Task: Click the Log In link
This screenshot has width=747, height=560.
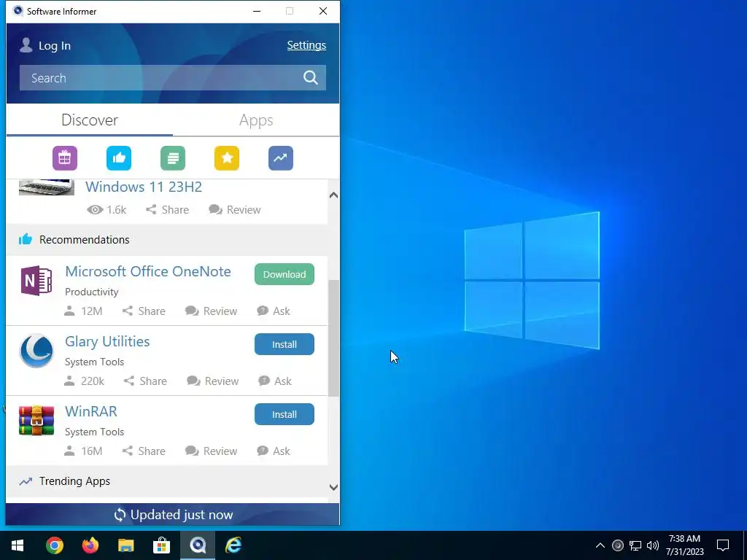Action: pos(54,46)
